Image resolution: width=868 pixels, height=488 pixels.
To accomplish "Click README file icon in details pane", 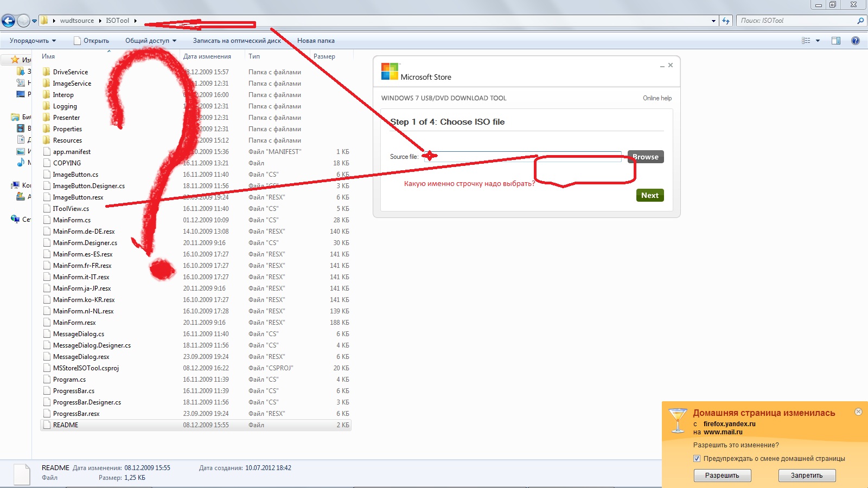I will click(x=22, y=474).
